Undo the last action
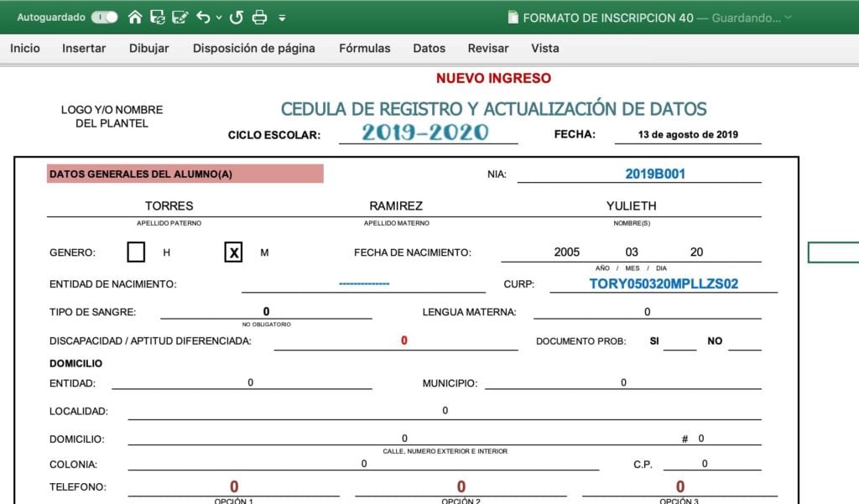 click(204, 16)
